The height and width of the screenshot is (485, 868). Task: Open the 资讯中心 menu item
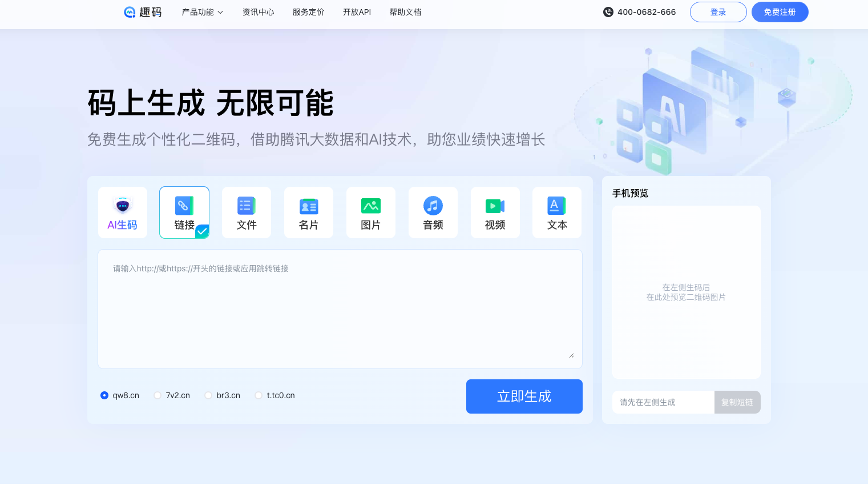point(258,11)
